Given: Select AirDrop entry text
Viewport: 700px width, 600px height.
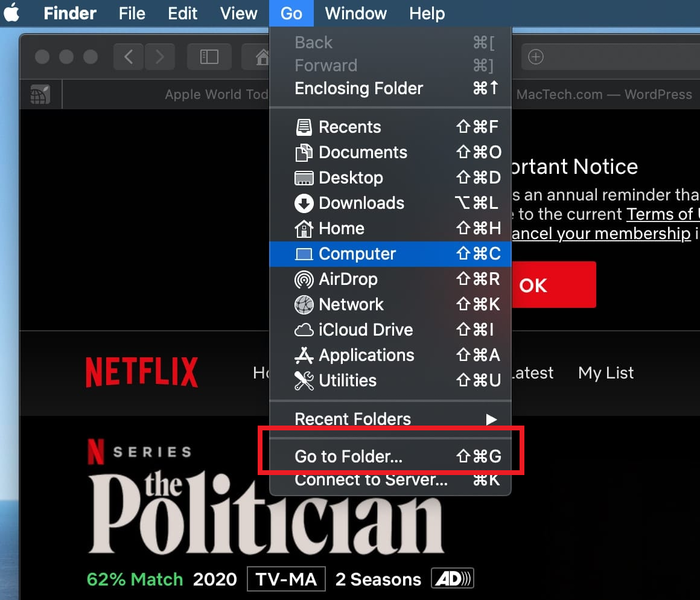Looking at the screenshot, I should [348, 279].
